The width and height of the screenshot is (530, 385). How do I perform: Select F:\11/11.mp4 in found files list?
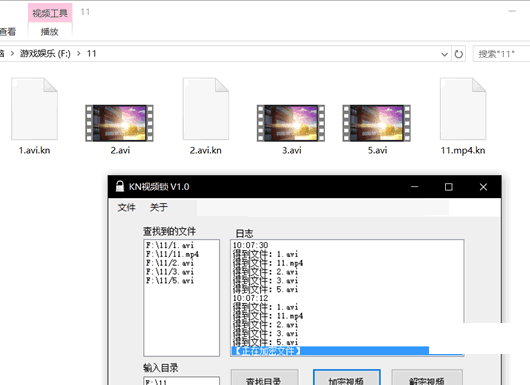(x=172, y=254)
